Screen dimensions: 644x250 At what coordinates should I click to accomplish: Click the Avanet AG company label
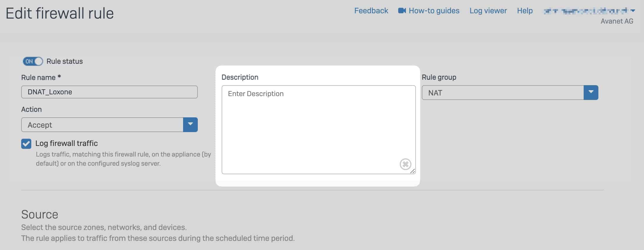coord(617,21)
